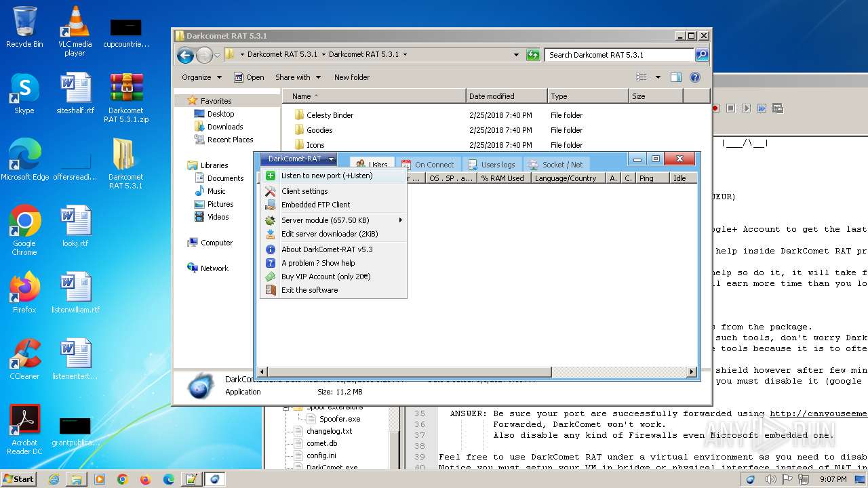Change view via the views icon
Image resolution: width=868 pixels, height=488 pixels.
click(642, 77)
